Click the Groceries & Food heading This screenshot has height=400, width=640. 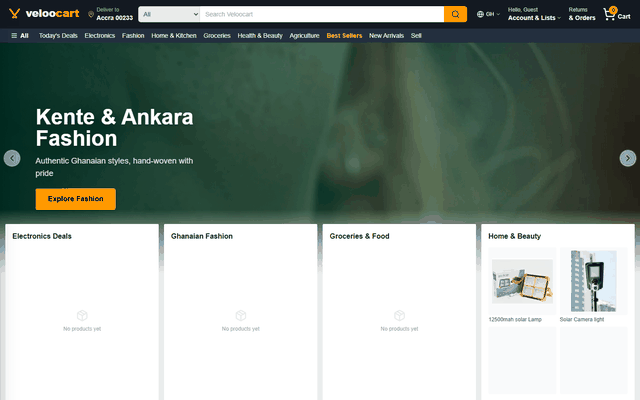(x=360, y=236)
